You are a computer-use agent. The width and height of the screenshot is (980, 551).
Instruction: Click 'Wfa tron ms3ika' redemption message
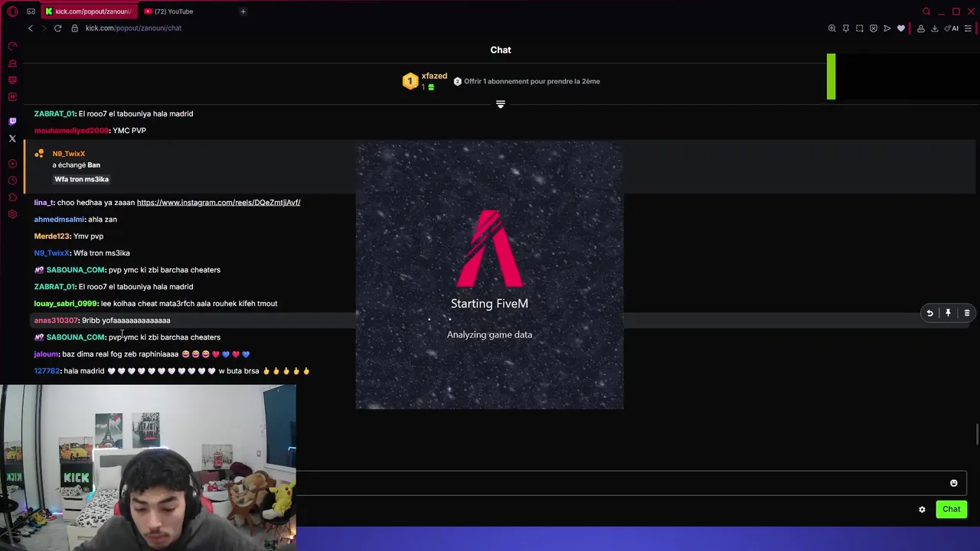[81, 179]
